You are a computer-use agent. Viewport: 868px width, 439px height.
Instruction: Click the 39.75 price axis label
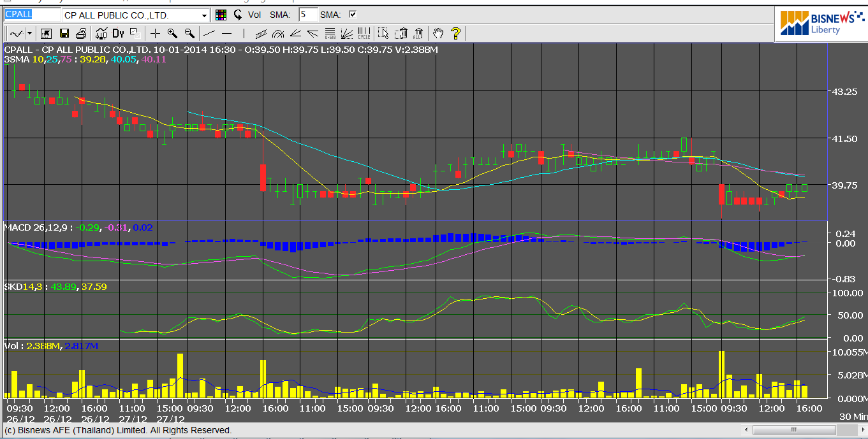coord(845,185)
